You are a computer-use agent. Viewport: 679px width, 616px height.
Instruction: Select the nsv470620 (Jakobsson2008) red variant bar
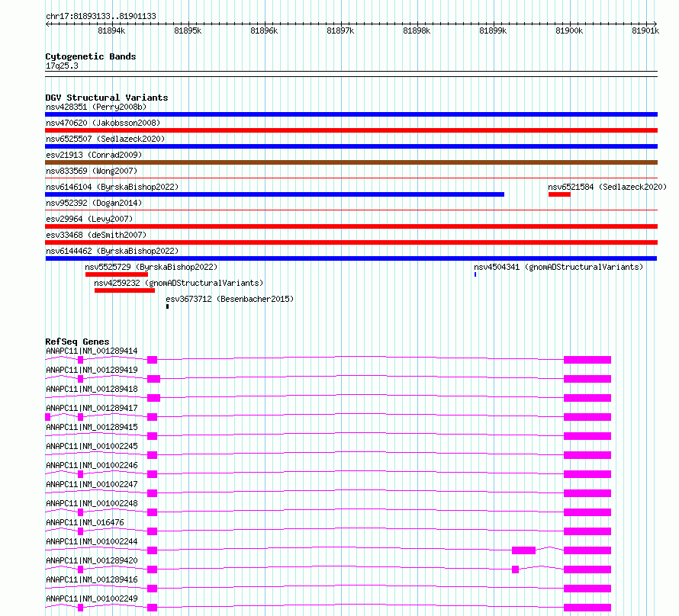(x=351, y=130)
